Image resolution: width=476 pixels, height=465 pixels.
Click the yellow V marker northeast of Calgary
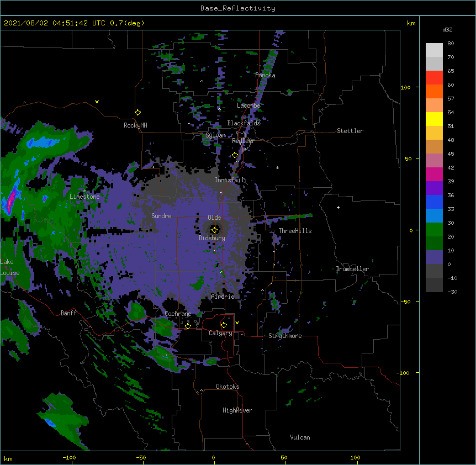[x=237, y=323]
